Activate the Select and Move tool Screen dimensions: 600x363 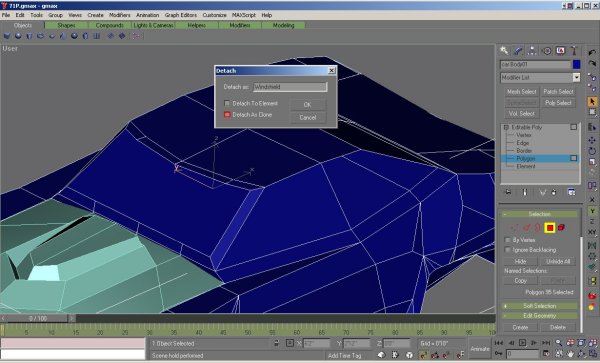592,140
